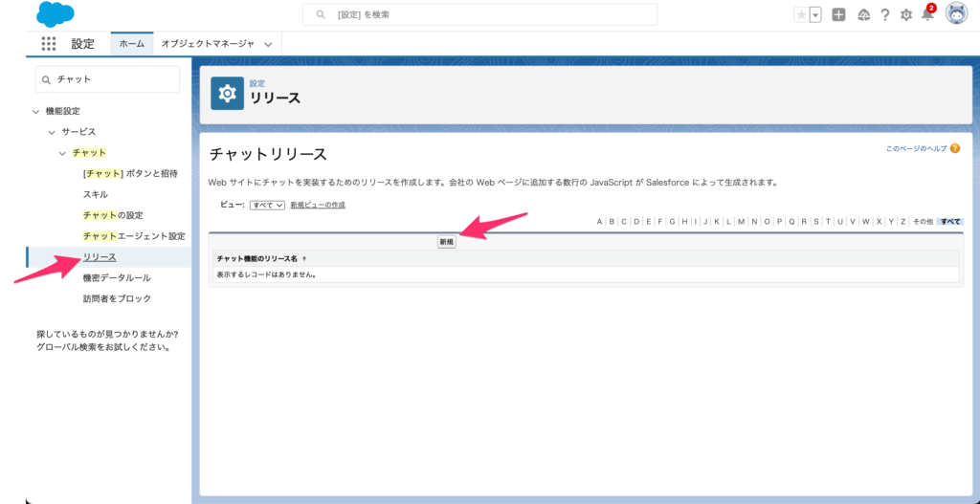This screenshot has width=980, height=504.
Task: Open the setup gear icon in header
Action: click(905, 15)
